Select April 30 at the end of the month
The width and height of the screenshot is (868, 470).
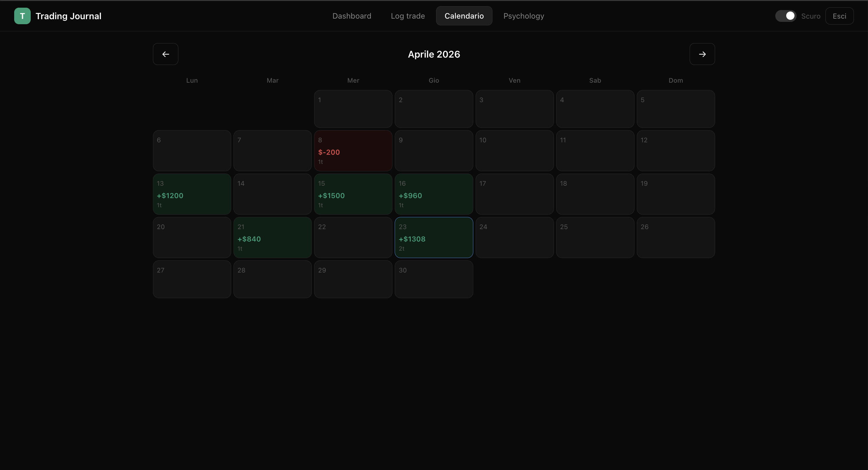pos(434,279)
